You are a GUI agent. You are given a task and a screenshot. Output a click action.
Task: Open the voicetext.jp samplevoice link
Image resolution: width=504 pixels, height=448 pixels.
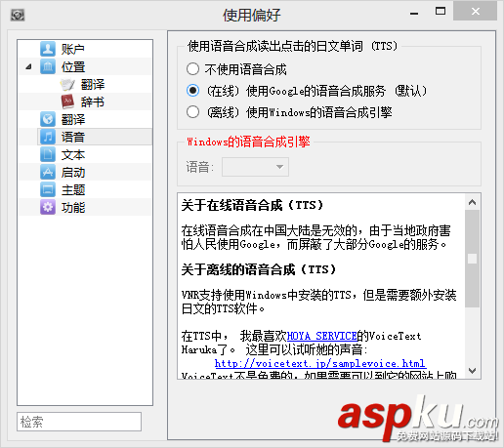click(x=320, y=363)
